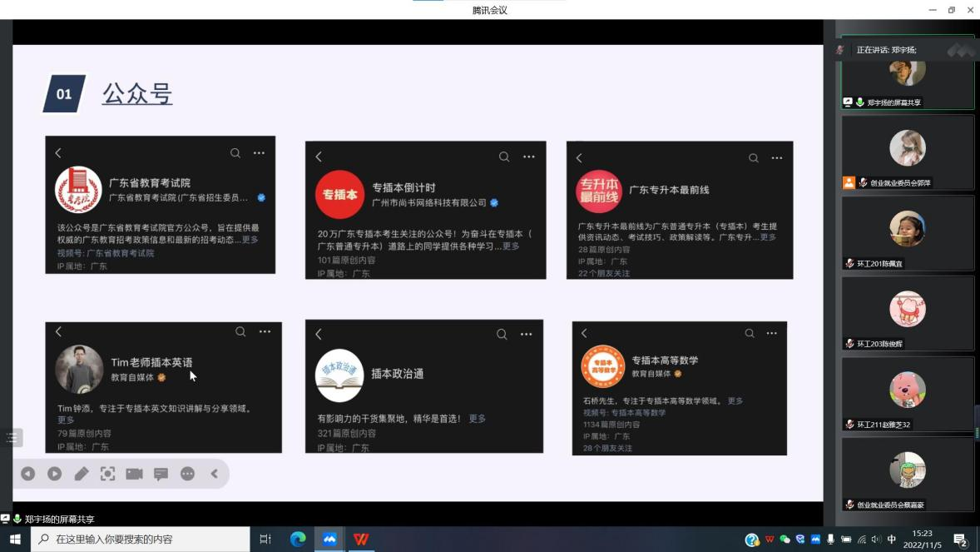This screenshot has height=552, width=980.
Task: Click the next slide play arrow
Action: (x=55, y=474)
